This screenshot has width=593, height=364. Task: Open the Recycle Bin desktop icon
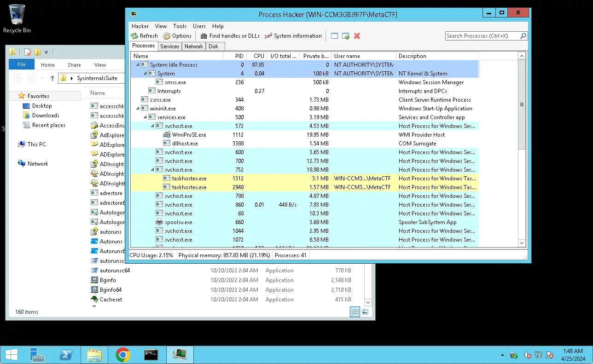pos(17,18)
